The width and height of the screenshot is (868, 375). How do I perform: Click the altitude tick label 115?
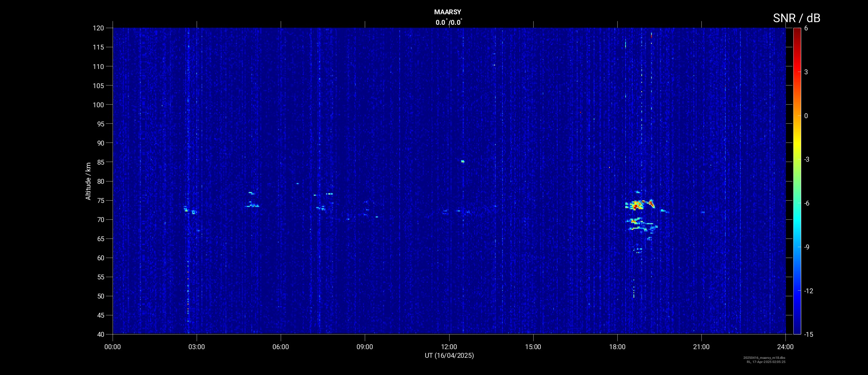(x=98, y=47)
